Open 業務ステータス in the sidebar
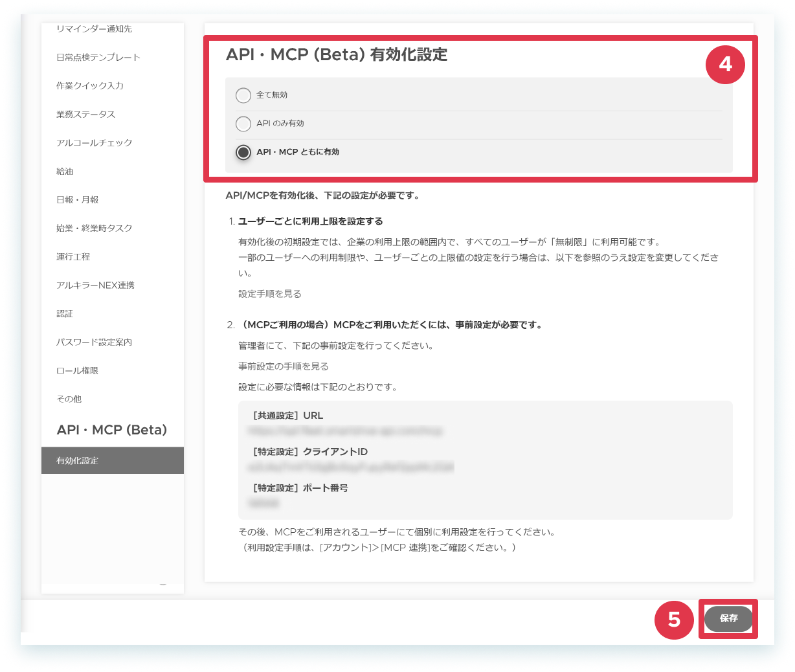Viewport: 795px width, 672px height. 86,115
